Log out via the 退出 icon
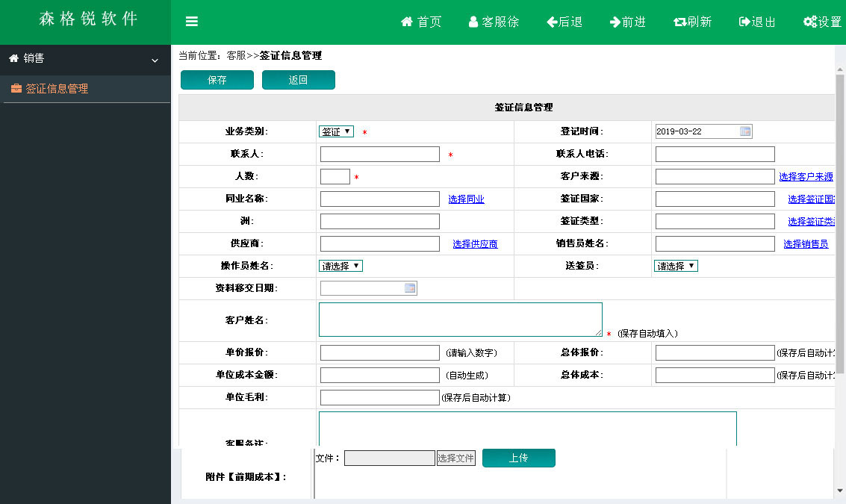 pyautogui.click(x=744, y=22)
